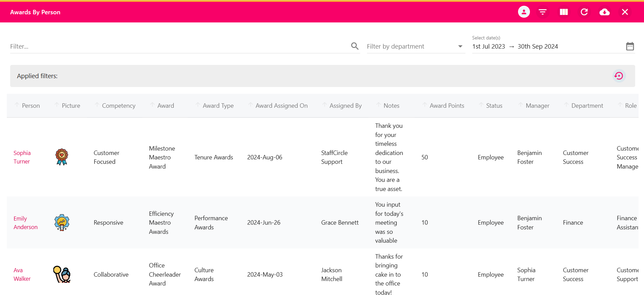Select the 'Tenure Awards' cell
Viewport: 644px width, 295px height.
[214, 157]
